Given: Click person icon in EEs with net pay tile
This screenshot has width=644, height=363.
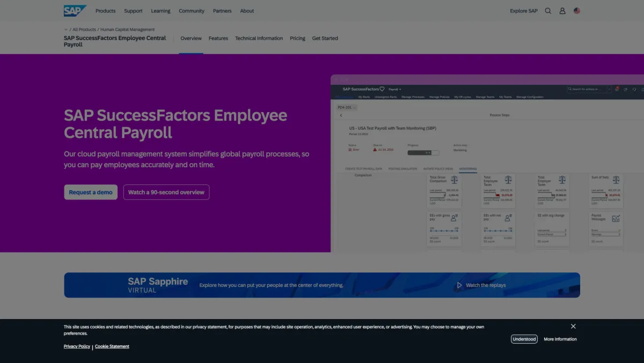Looking at the screenshot, I should 508,218.
